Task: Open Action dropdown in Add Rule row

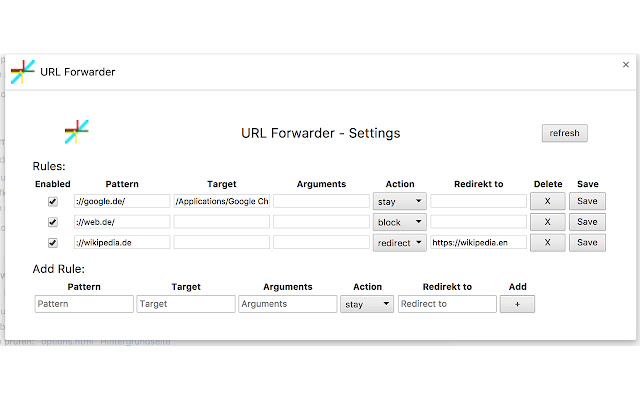Action: coord(366,304)
